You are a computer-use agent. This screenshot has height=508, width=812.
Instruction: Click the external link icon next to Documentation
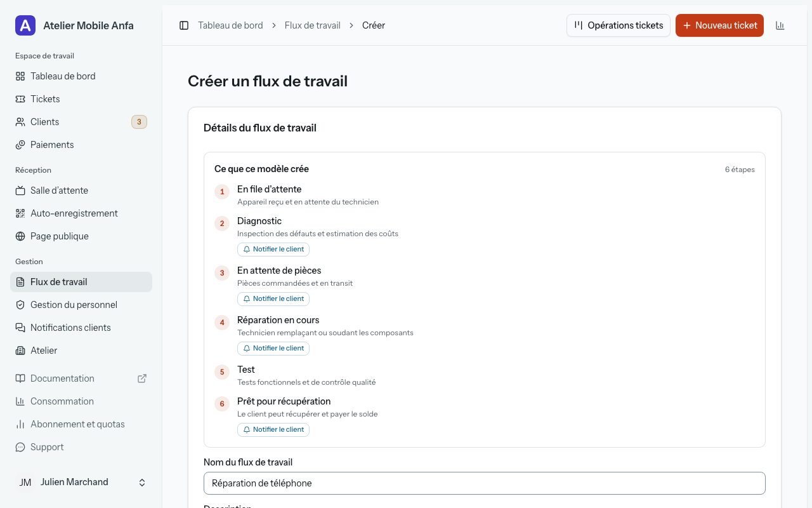(142, 378)
